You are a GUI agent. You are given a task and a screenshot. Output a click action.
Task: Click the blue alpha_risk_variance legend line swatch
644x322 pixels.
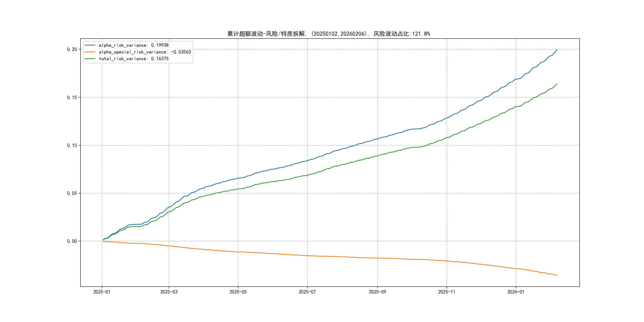(90, 45)
